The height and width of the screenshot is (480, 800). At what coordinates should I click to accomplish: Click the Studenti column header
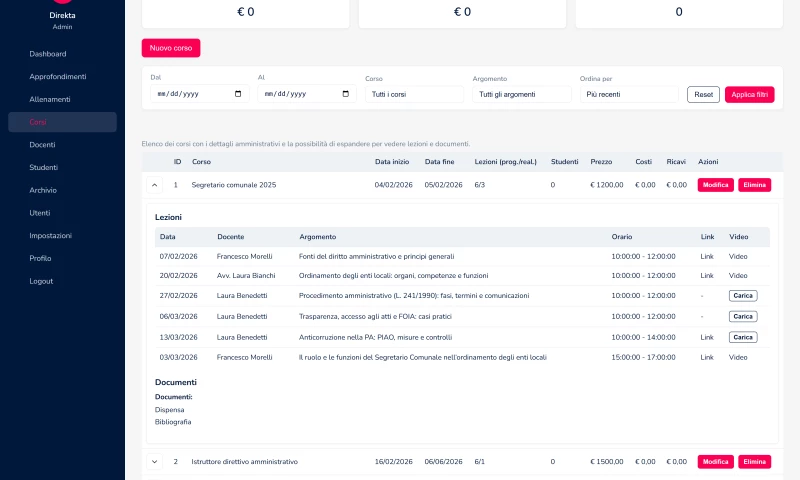(565, 162)
